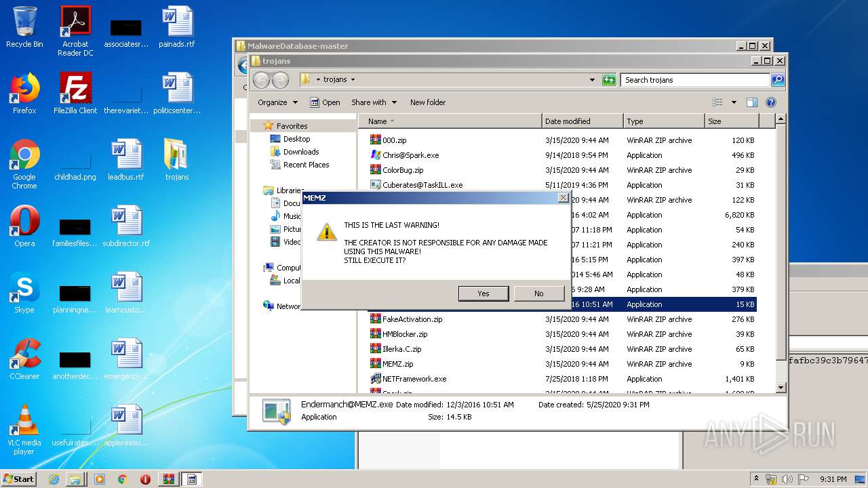Open VLC media player desktop shortcut
The image size is (868, 488).
tap(24, 430)
